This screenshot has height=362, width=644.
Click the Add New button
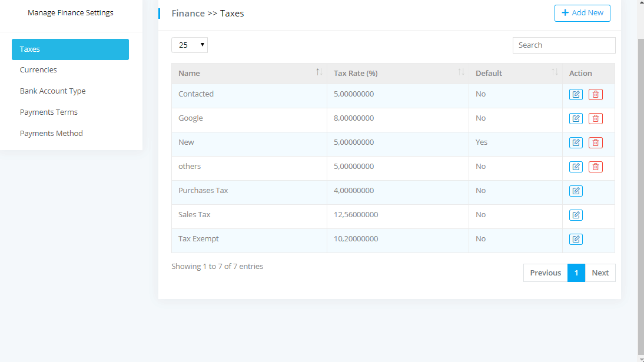click(x=582, y=13)
